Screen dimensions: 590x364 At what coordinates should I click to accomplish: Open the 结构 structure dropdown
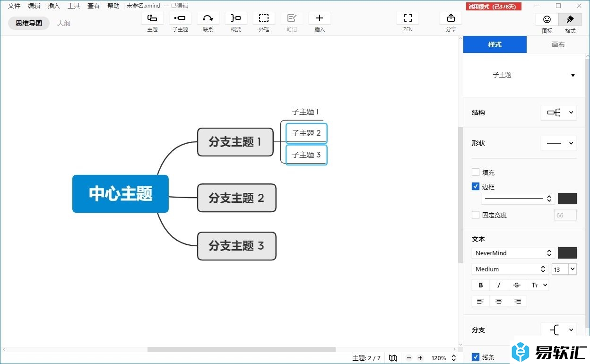(559, 113)
